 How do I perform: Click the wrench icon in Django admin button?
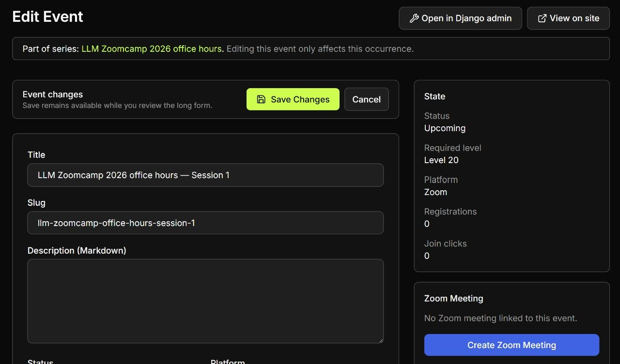[414, 18]
